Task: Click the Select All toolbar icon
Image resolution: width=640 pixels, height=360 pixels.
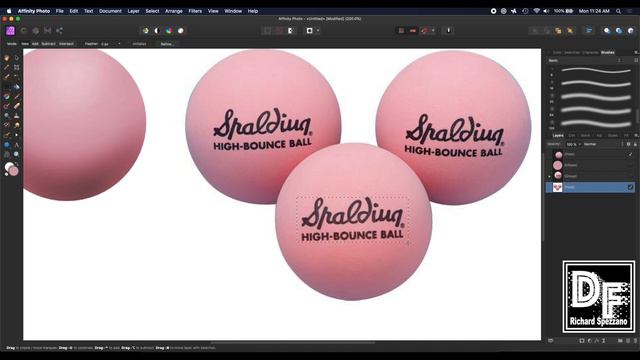Action: 267,31
